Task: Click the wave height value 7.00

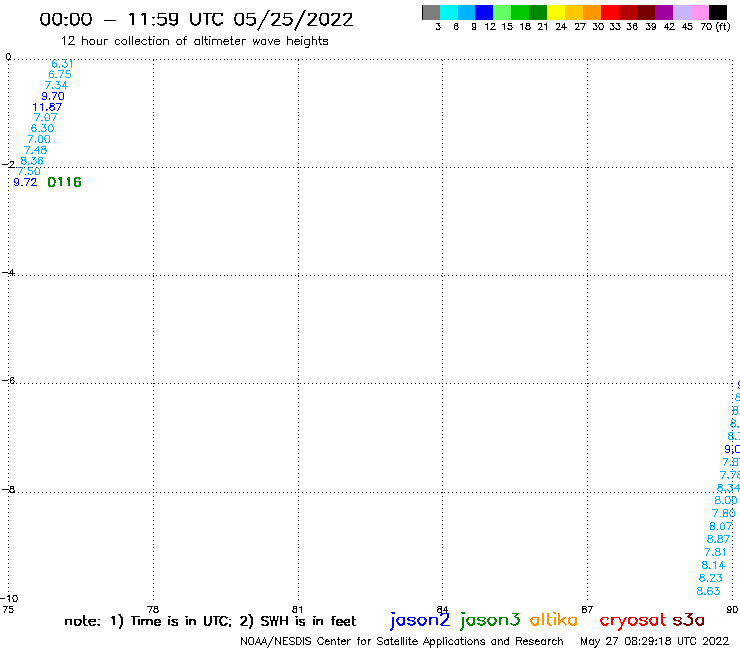Action: click(x=39, y=139)
